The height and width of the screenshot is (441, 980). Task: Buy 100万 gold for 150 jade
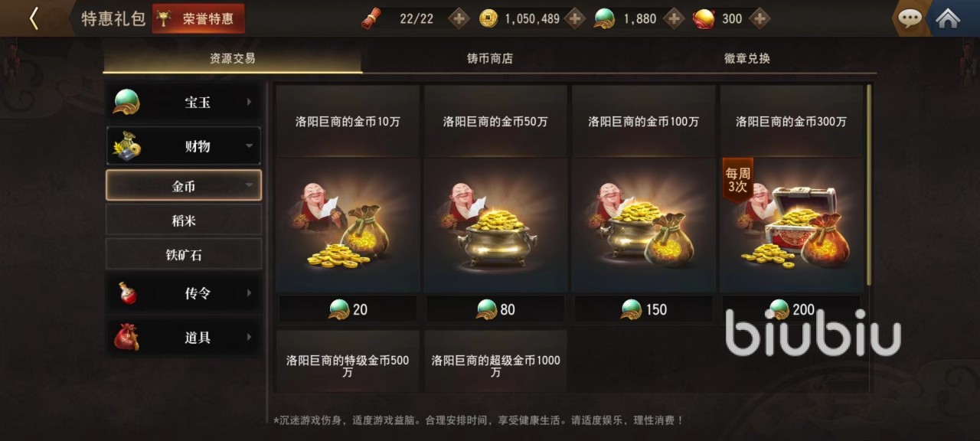643,309
